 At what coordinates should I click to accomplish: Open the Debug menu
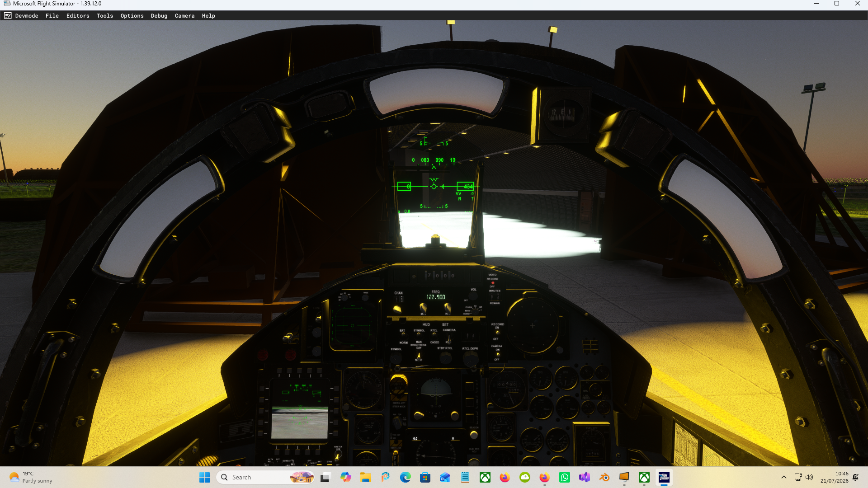[159, 15]
